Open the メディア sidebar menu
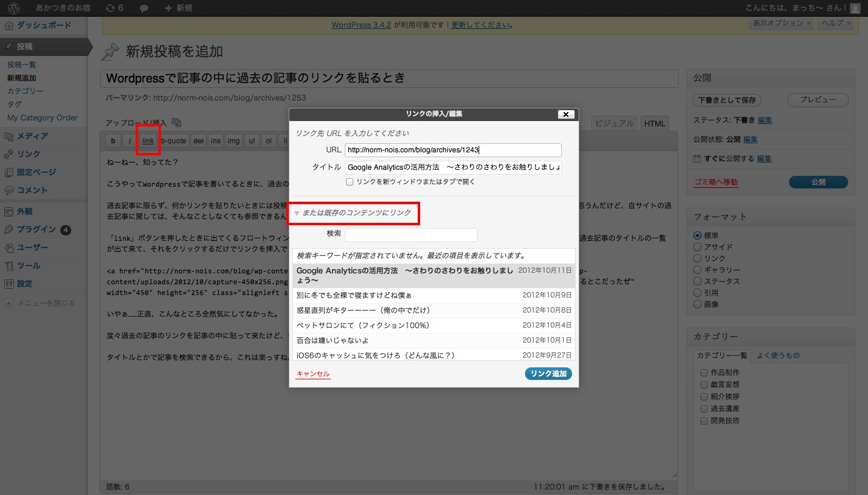This screenshot has width=868, height=495. [x=33, y=136]
